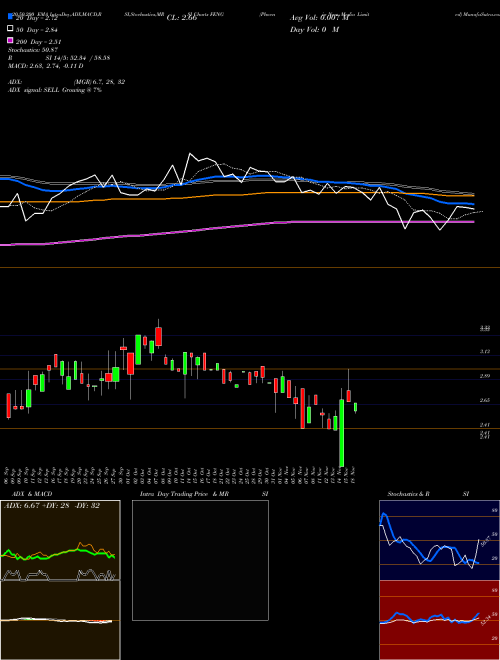This screenshot has height=660, width=500.
Task: Open the blue Stochastics chart panel
Action: point(439,540)
